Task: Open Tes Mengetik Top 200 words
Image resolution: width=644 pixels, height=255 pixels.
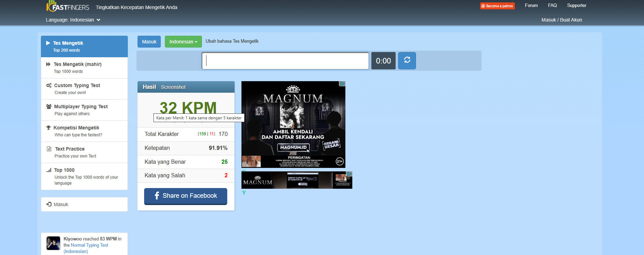Action: (x=84, y=46)
